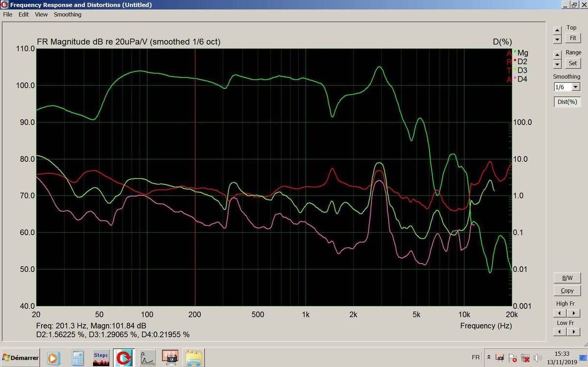Toggle the Dist(%) display button
Viewport: 588px width, 367px height.
coord(567,102)
